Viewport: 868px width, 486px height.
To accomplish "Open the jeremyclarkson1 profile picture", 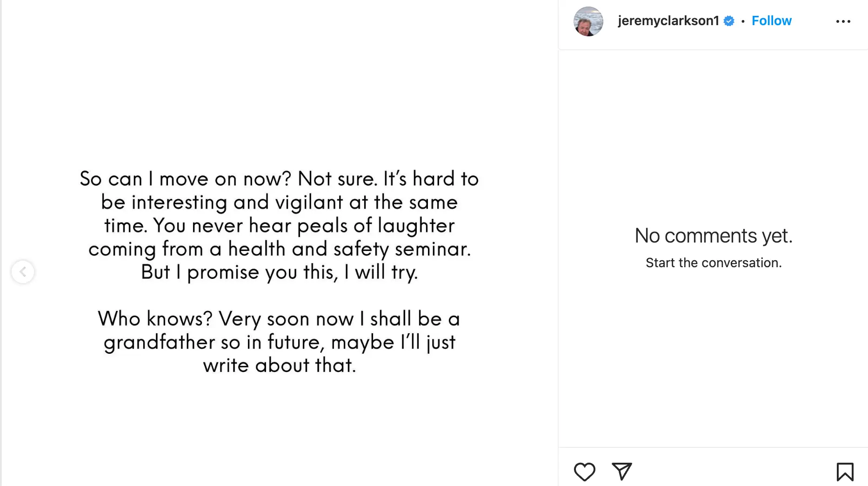I will tap(588, 21).
